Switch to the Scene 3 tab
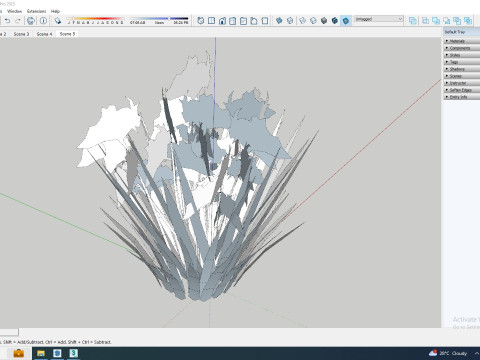Screen dimensions: 480x360 coord(21,34)
